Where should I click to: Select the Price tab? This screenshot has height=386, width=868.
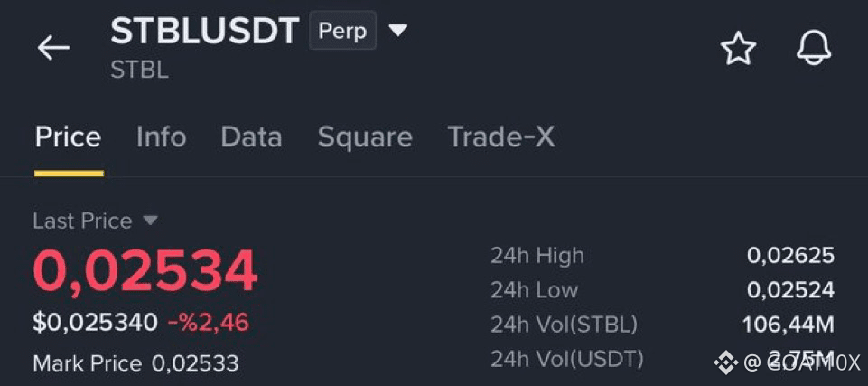tap(68, 137)
